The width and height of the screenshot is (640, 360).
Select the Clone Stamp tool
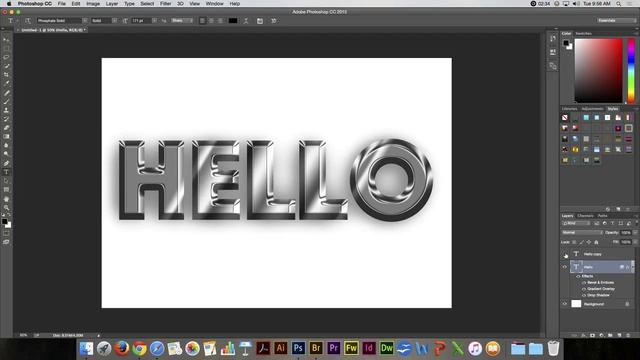point(6,110)
